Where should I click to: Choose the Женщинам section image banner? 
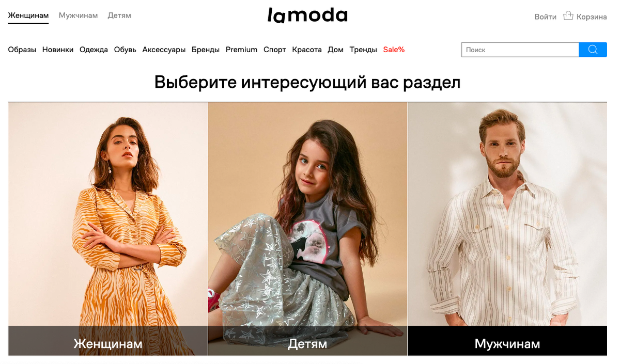point(108,229)
